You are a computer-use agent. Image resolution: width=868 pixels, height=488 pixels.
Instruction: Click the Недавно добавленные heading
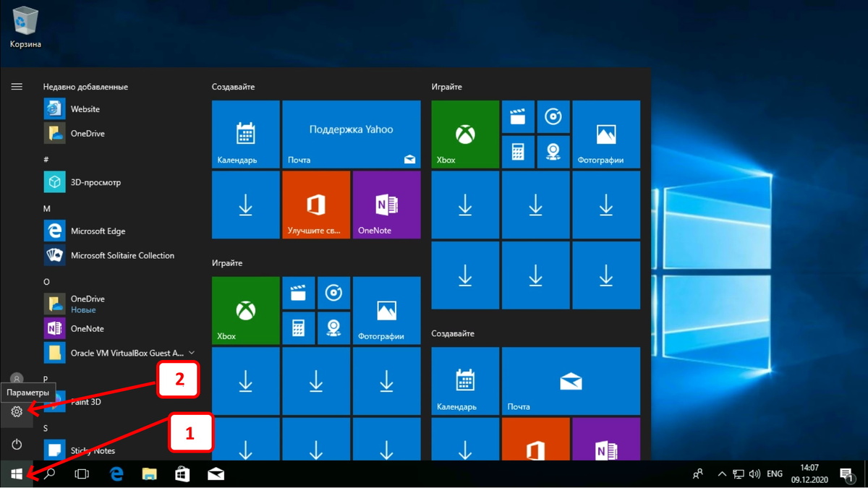point(85,87)
